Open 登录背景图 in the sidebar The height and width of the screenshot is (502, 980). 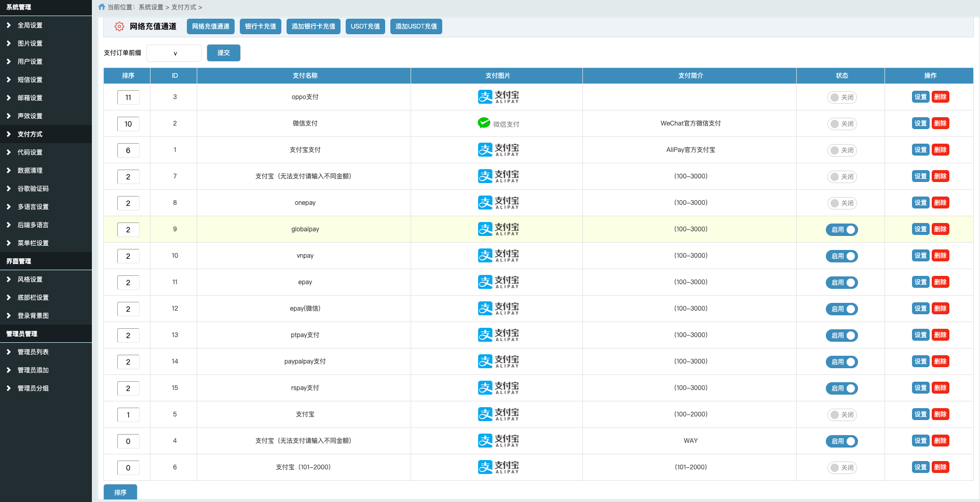pos(46,316)
